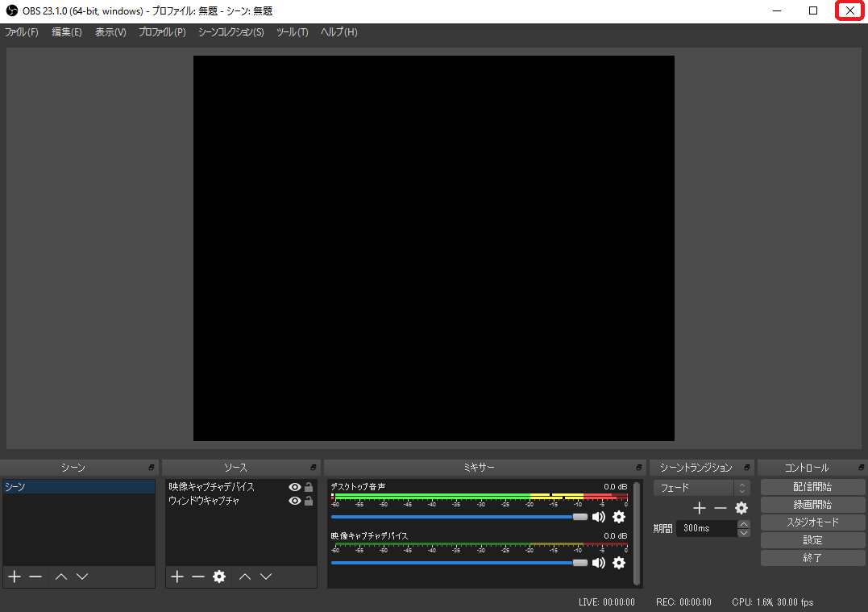Image resolution: width=868 pixels, height=612 pixels.
Task: Select シーン in the scene list
Action: click(78, 487)
